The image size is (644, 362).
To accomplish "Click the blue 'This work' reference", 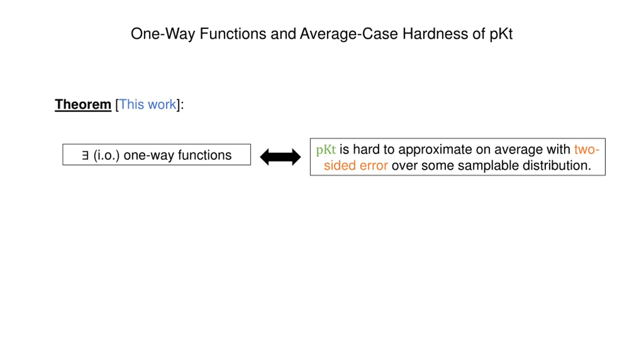I will pos(147,104).
